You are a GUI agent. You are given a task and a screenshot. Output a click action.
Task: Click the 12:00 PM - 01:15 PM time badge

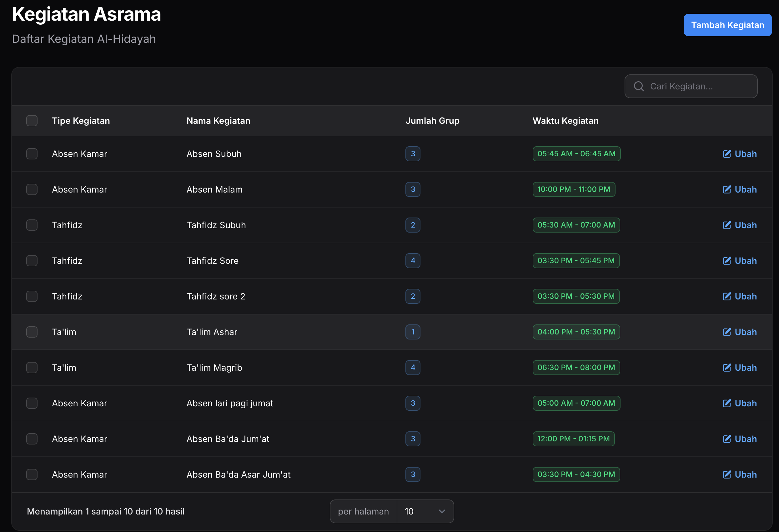pyautogui.click(x=574, y=439)
